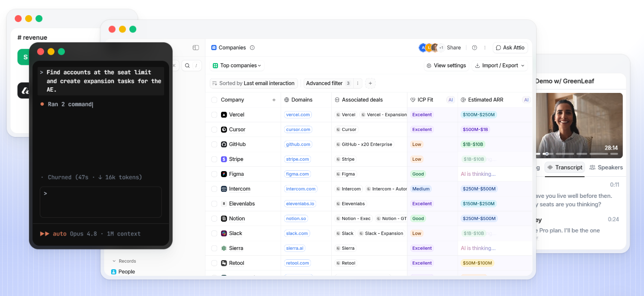Click the Stripe company logo icon

pyautogui.click(x=224, y=159)
